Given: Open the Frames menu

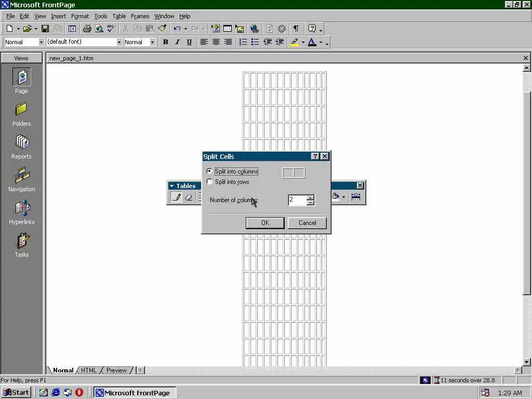Looking at the screenshot, I should 140,16.
